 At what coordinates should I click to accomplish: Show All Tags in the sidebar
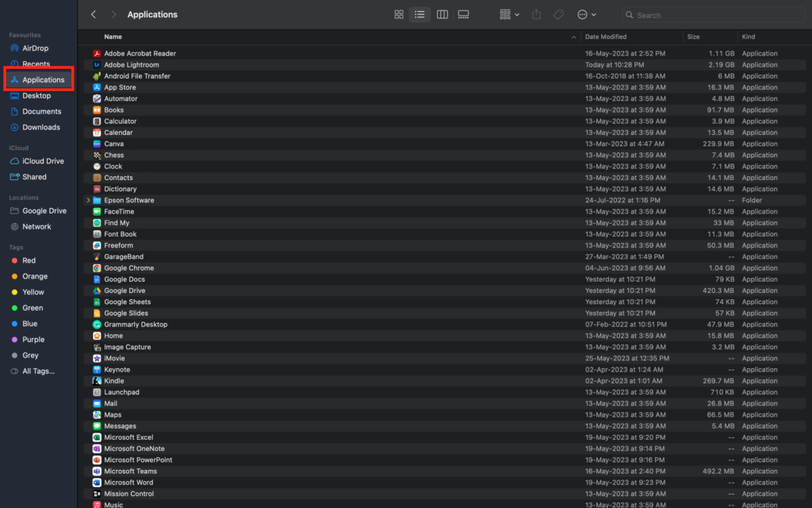pos(33,371)
